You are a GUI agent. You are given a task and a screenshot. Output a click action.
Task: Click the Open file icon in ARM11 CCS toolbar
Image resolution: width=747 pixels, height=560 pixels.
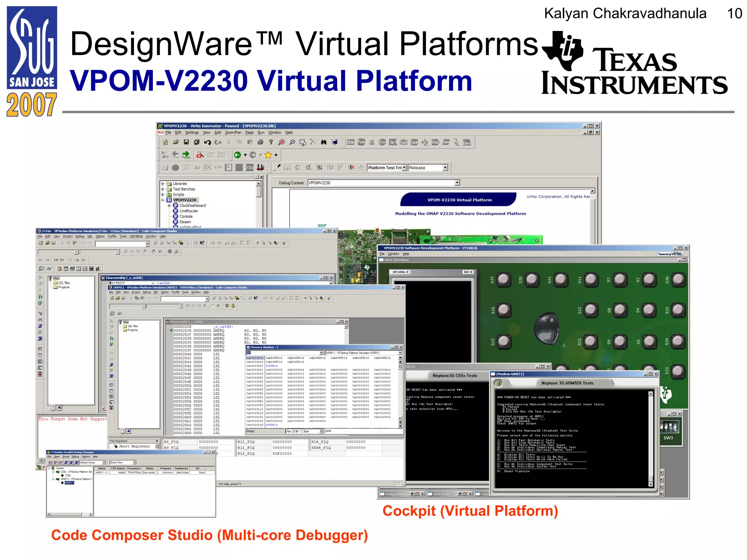[118, 298]
